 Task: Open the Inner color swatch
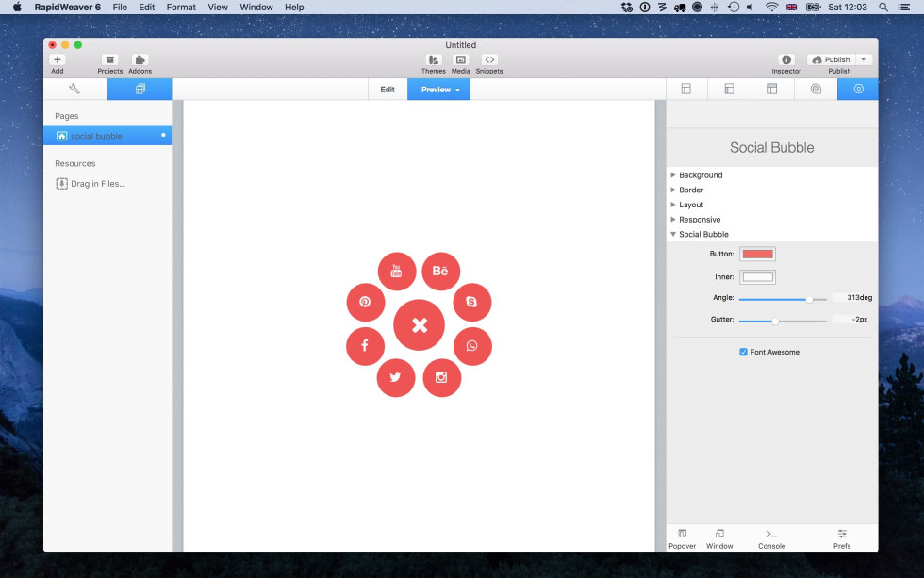click(x=757, y=277)
